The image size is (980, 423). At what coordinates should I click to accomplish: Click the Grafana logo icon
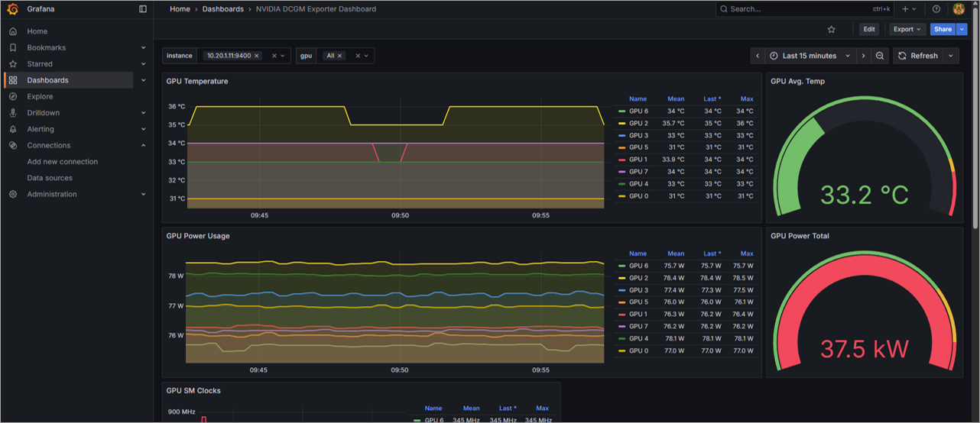pos(13,9)
